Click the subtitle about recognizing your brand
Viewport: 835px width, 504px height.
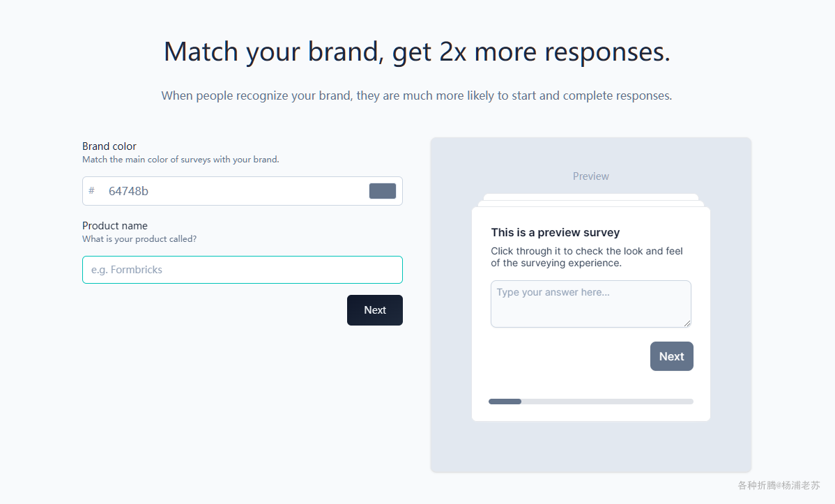[x=417, y=96]
